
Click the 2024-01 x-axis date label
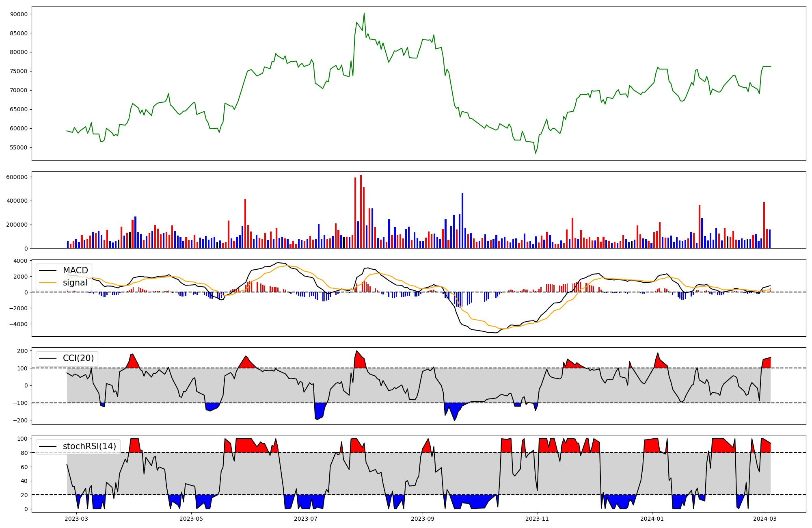(652, 519)
